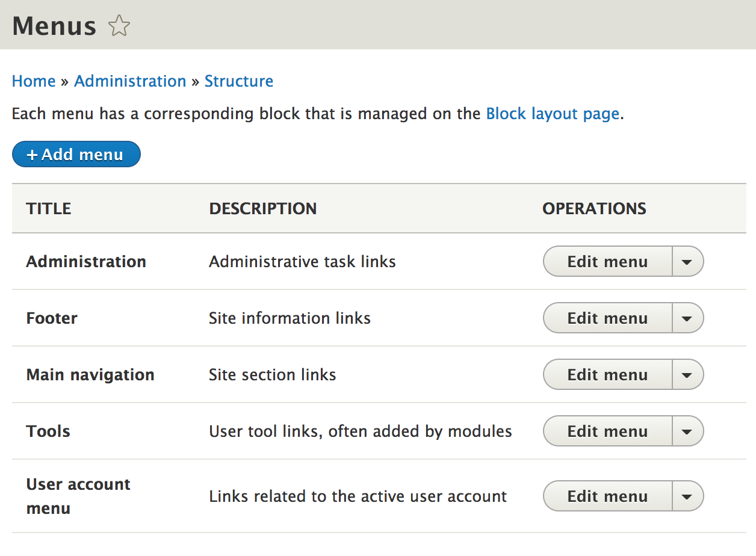Click the Home breadcrumb link

coord(34,81)
